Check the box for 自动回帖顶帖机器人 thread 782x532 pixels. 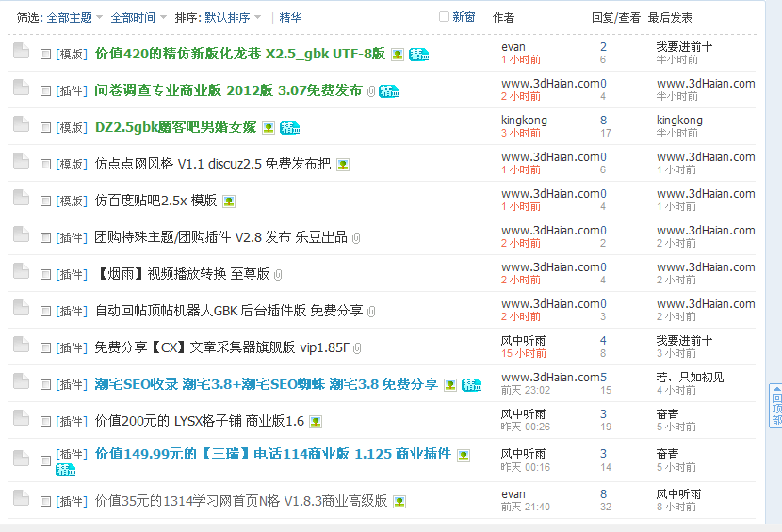45,311
